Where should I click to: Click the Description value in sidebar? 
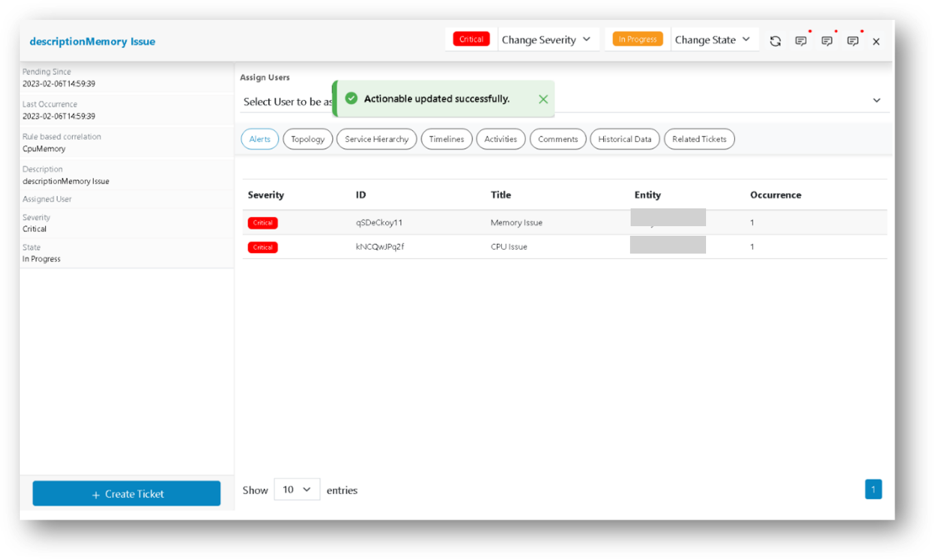[x=66, y=182]
